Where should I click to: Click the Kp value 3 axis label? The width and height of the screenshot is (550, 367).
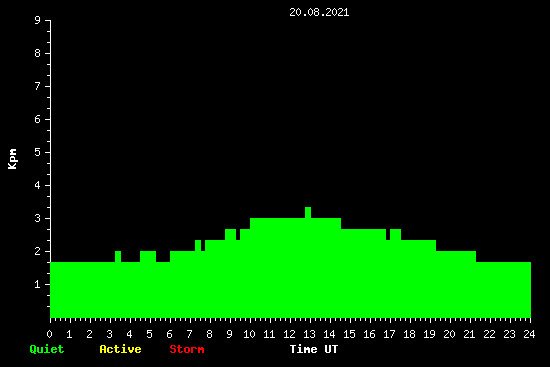(38, 218)
